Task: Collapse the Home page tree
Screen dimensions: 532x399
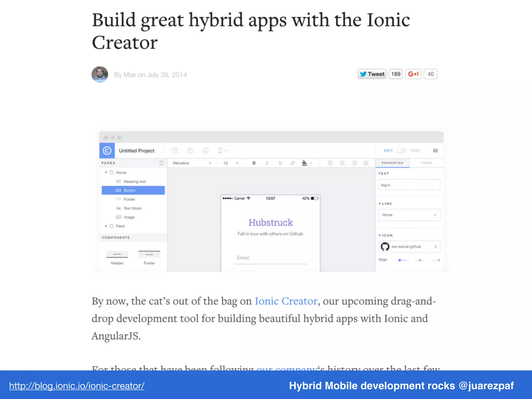Action: [106, 172]
